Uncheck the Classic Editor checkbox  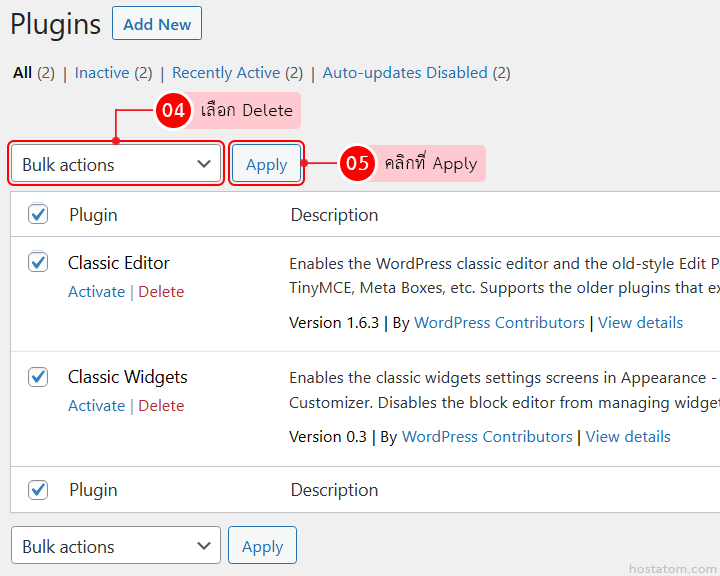pyautogui.click(x=38, y=262)
